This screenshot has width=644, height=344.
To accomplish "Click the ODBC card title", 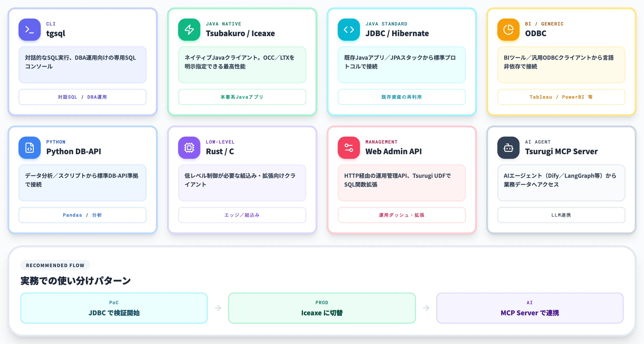I will click(536, 33).
